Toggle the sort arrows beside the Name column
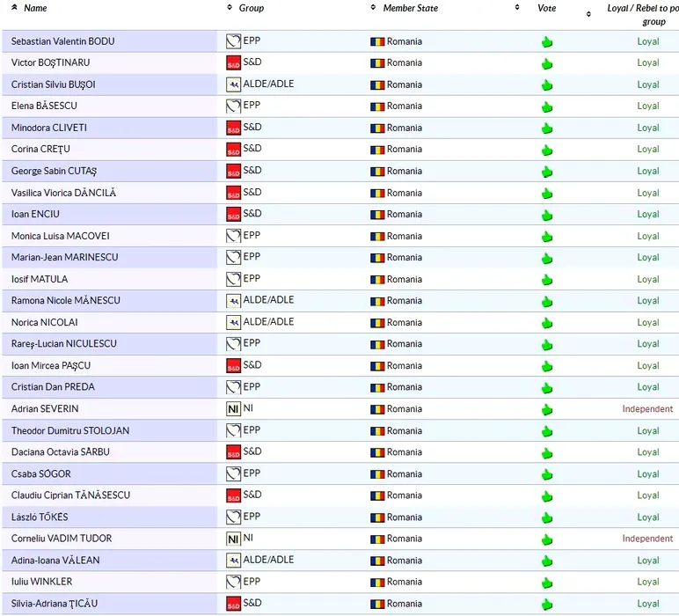 click(x=14, y=8)
